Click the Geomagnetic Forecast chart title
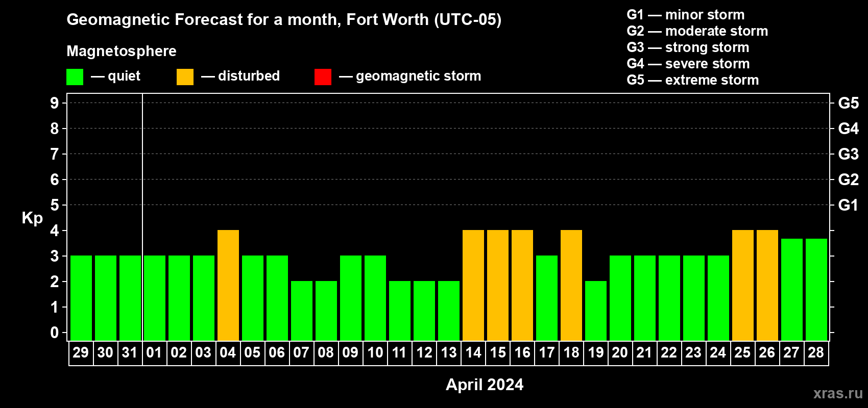 point(284,19)
